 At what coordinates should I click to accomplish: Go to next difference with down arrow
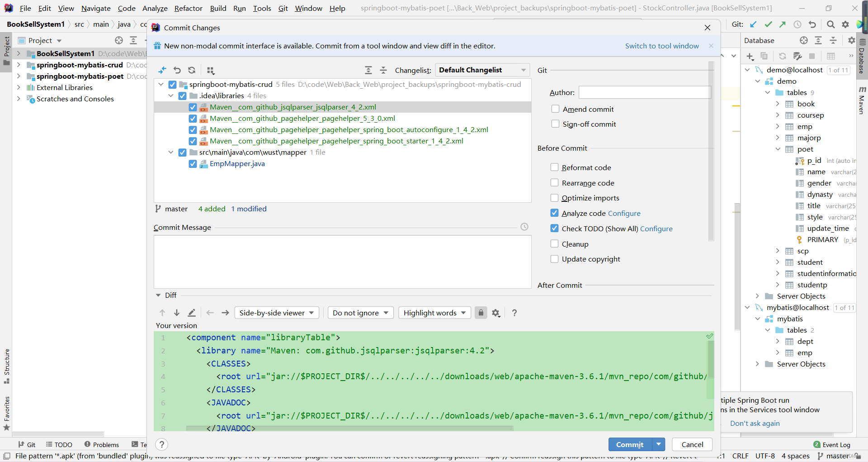click(177, 313)
